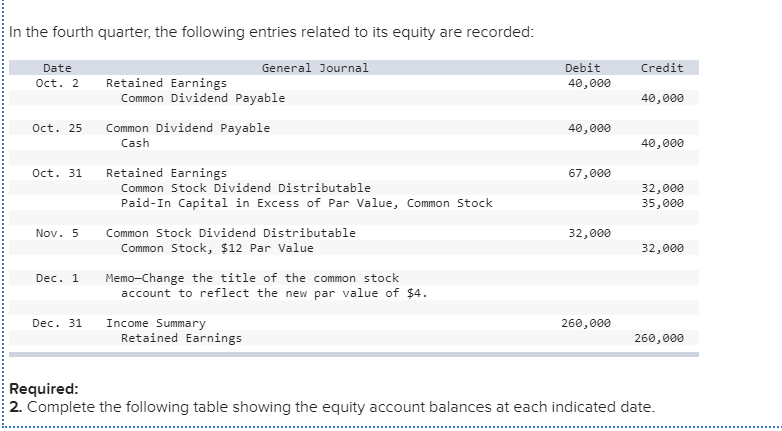Click the 35,000 credit amount
Screen dimensions: 782x431
[x=662, y=203]
